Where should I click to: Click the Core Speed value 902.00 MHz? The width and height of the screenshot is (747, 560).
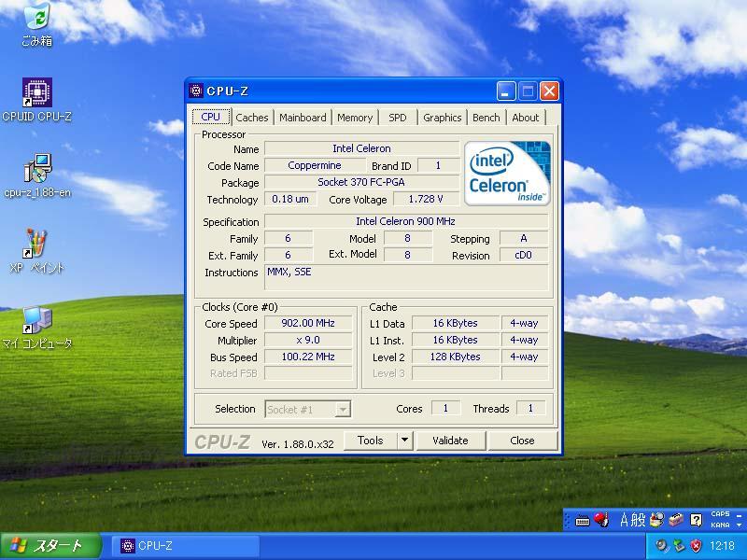(x=308, y=323)
